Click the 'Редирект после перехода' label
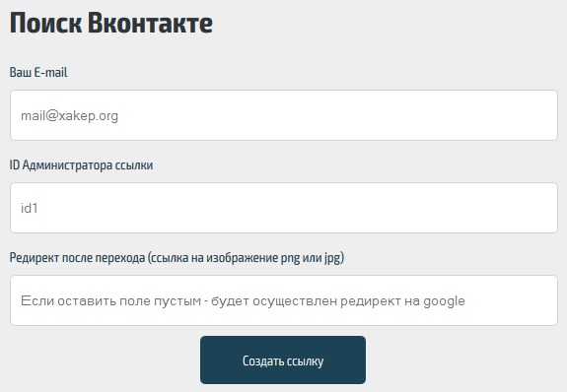The width and height of the screenshot is (567, 392). [177, 258]
